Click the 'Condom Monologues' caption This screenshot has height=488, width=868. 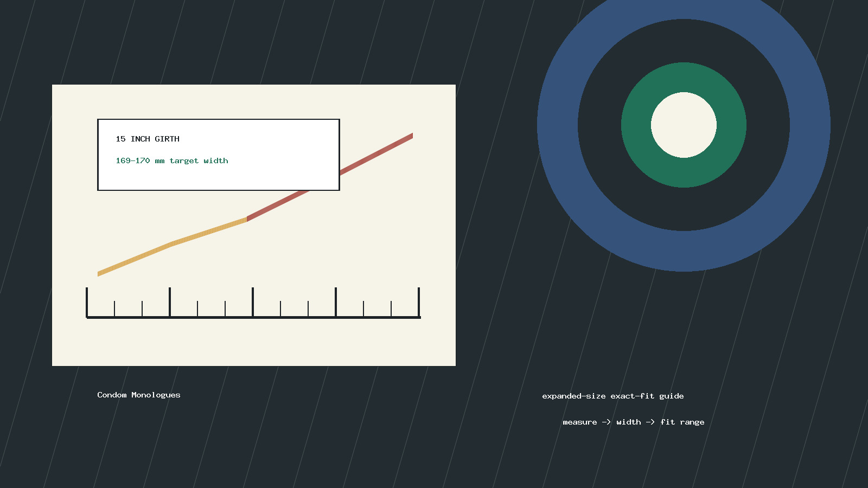pos(139,395)
